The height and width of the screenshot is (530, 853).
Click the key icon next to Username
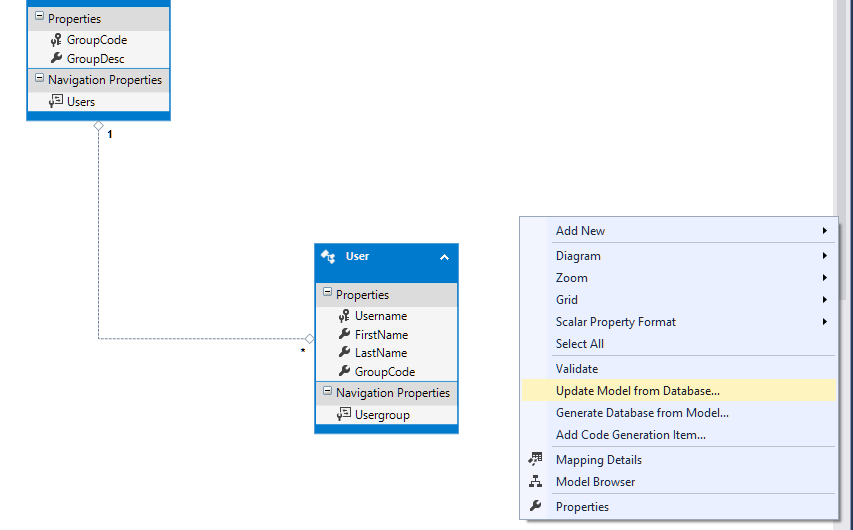coord(344,316)
